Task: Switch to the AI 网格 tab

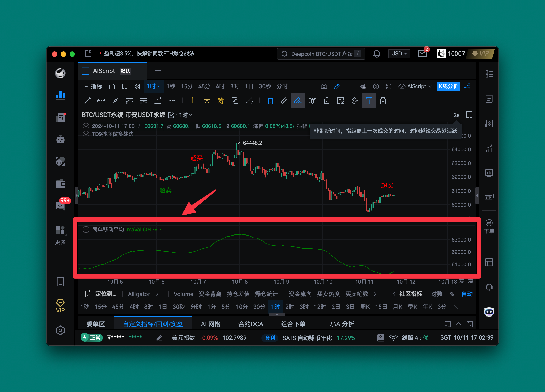Action: click(x=210, y=324)
